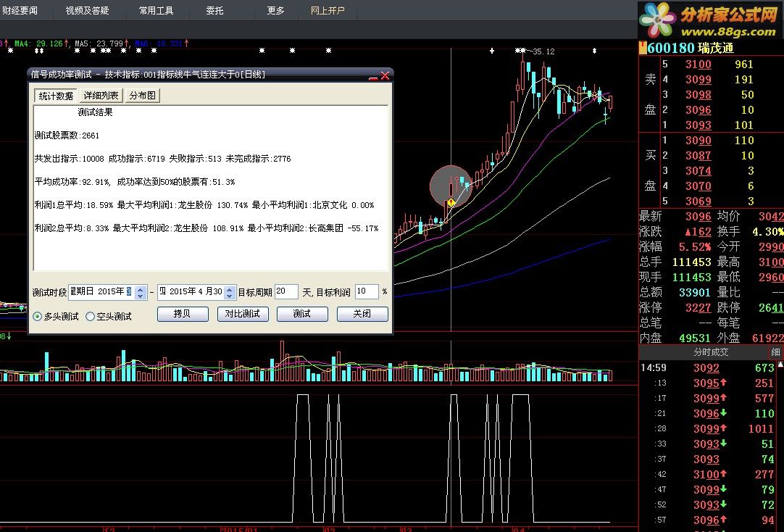This screenshot has width=784, height=532.
Task: Select the 多头测试 radio option
Action: pyautogui.click(x=38, y=317)
